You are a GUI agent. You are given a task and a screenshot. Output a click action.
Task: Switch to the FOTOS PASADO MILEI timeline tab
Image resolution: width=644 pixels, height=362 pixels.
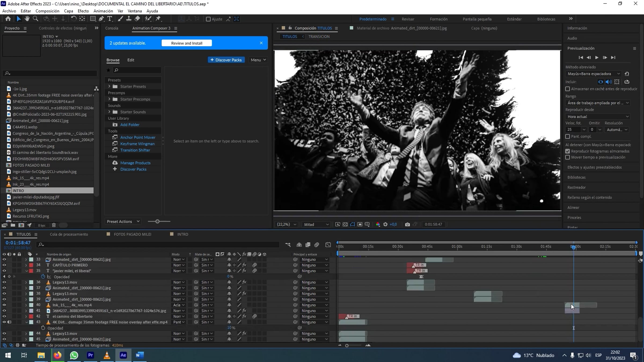tap(132, 234)
